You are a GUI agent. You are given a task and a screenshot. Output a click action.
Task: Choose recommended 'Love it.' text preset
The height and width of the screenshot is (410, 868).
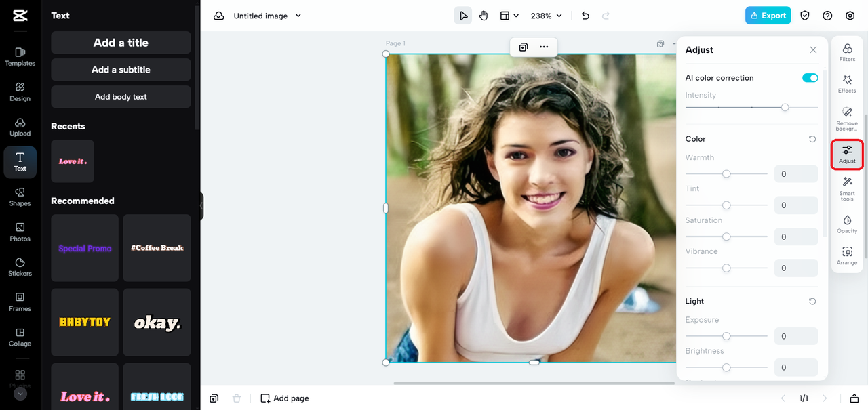click(x=85, y=387)
